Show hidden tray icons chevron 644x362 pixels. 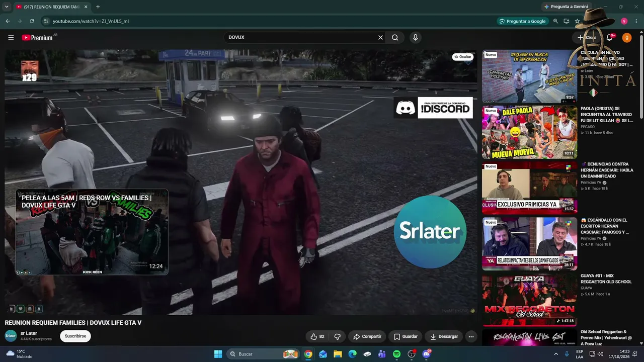(x=556, y=354)
